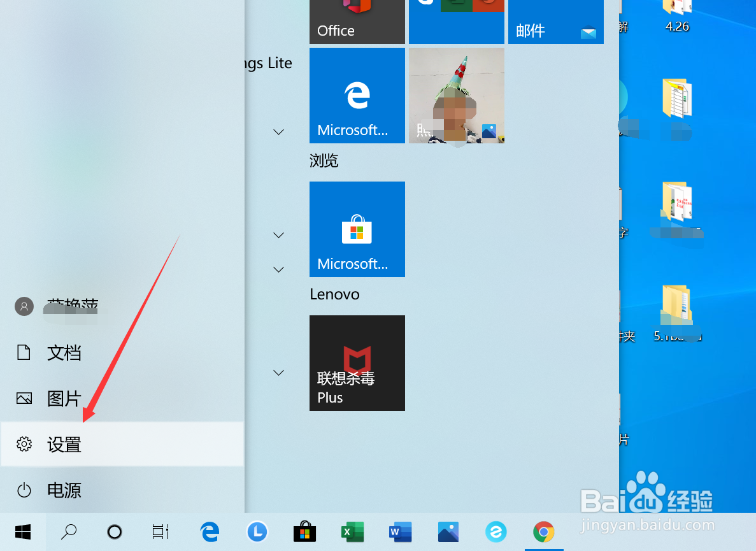Viewport: 756px width, 551px height.
Task: Open Photos app from the taskbar
Action: coord(448,532)
